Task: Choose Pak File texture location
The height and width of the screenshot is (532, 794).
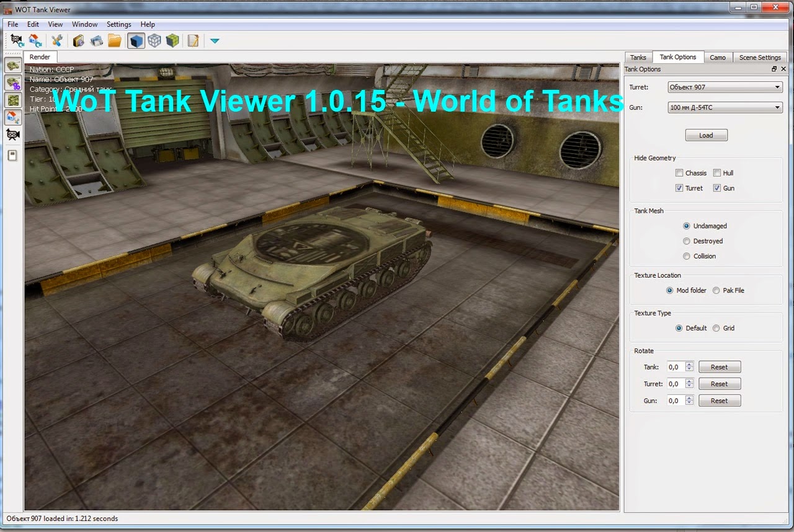Action: (x=716, y=290)
